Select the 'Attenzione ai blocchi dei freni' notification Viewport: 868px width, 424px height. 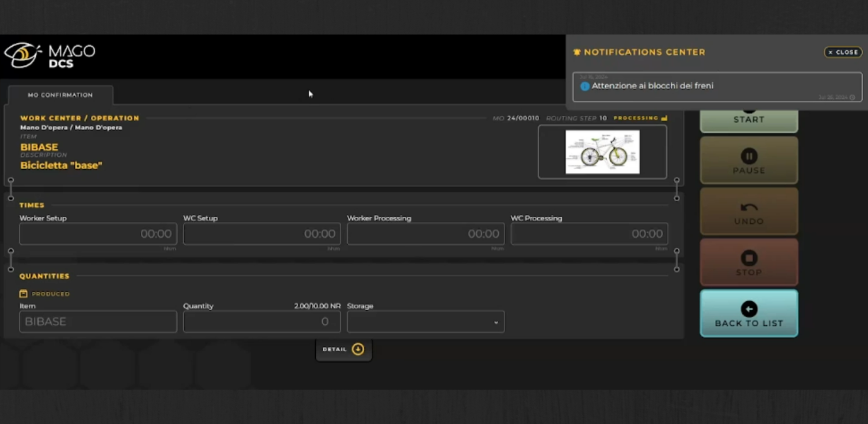coord(717,86)
